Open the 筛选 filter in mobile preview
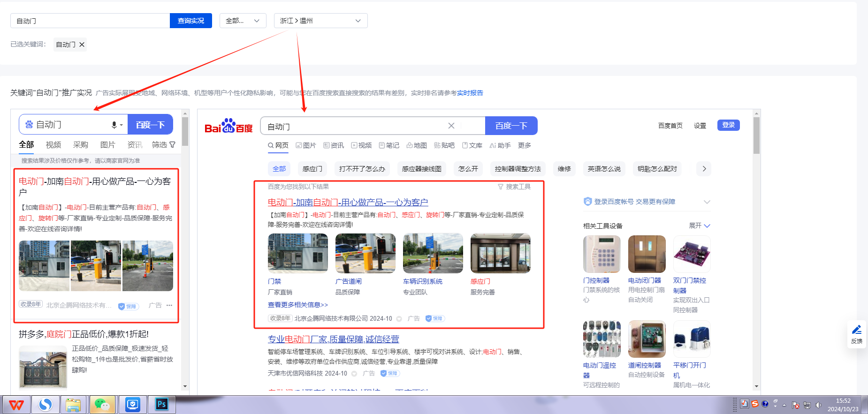868x414 pixels. pos(163,145)
